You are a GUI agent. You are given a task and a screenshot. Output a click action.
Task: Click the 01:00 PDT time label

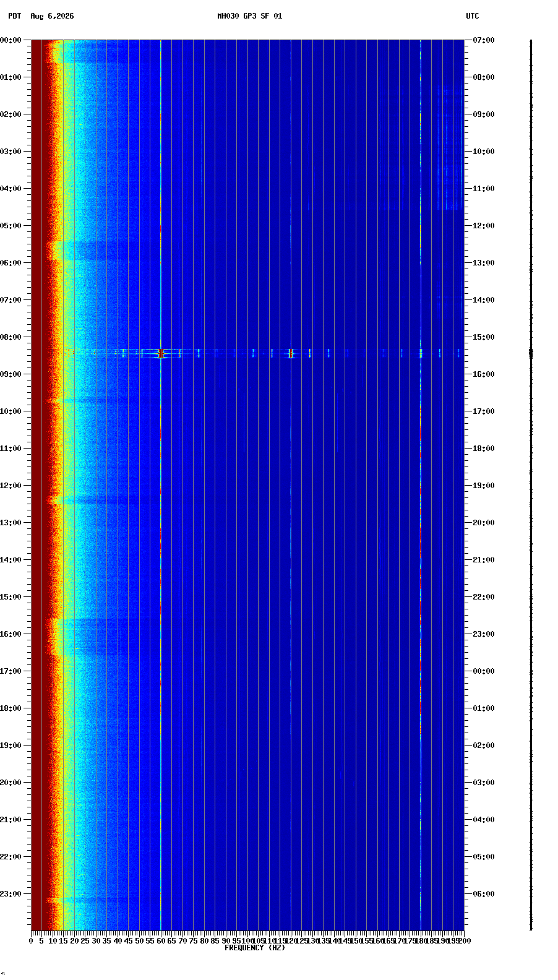pyautogui.click(x=11, y=77)
